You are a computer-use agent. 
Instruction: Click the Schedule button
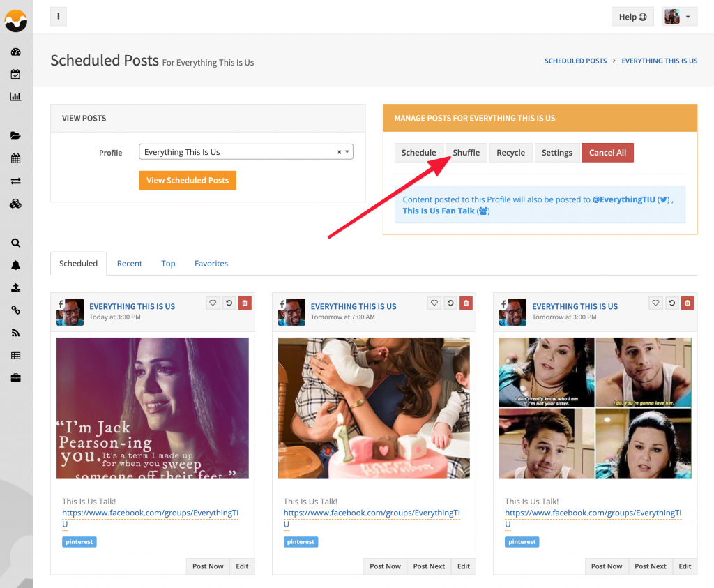tap(418, 153)
